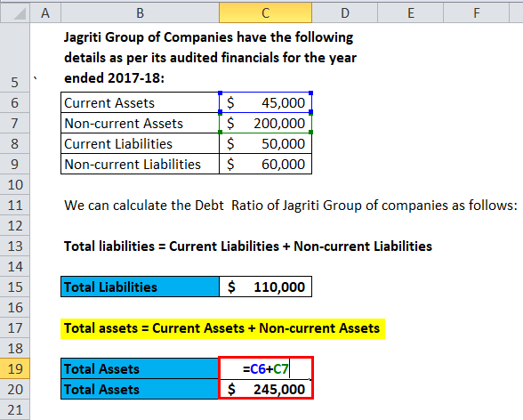
Task: Click the 'Non-current Liabilities' label cell
Action: point(141,164)
